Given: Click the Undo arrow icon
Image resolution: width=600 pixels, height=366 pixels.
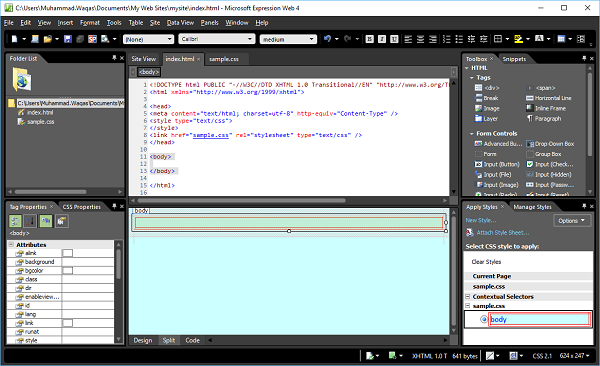Looking at the screenshot, I should pyautogui.click(x=327, y=39).
